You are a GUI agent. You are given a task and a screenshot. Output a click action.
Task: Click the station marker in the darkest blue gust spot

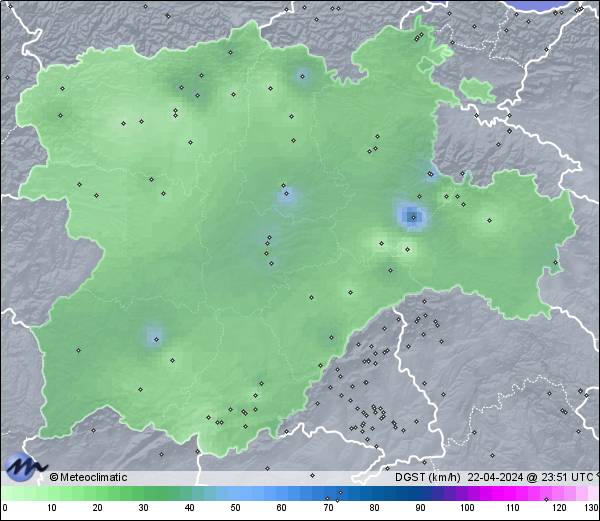click(413, 218)
